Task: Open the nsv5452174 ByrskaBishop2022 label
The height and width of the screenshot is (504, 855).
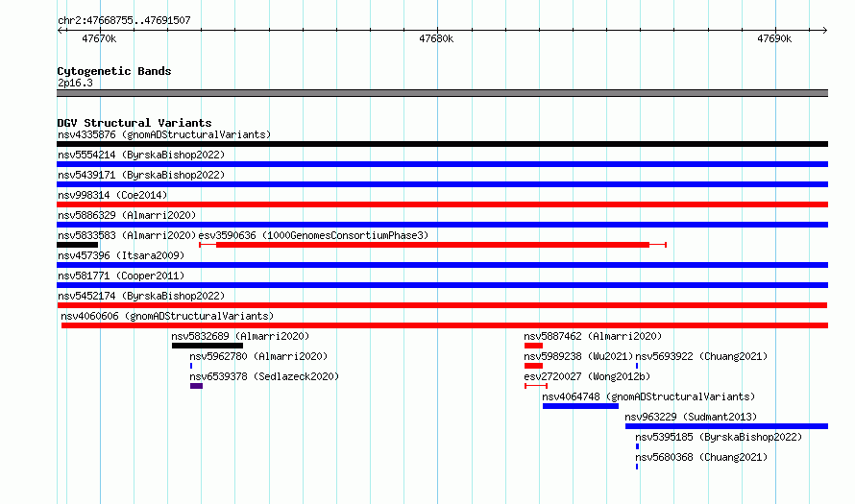Action: (141, 296)
